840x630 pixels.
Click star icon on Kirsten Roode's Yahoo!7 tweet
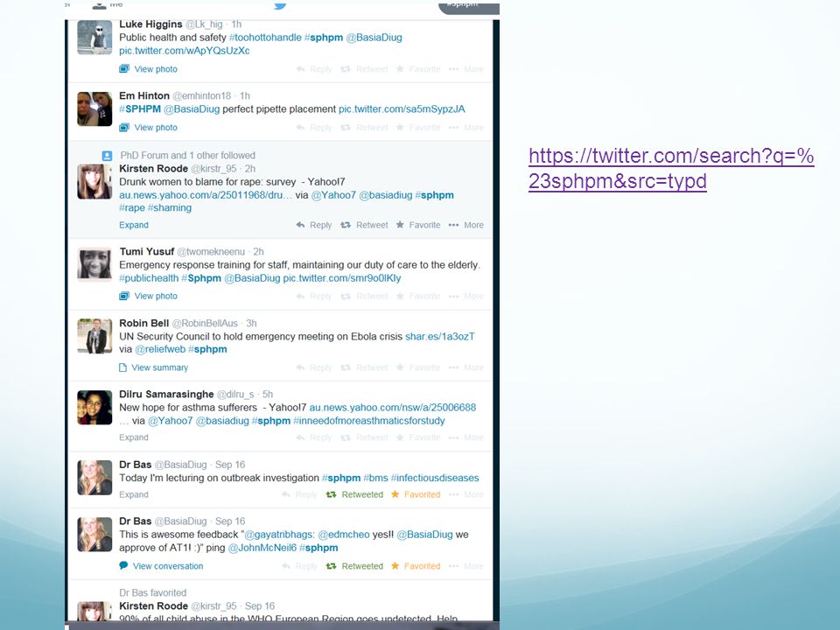[400, 225]
